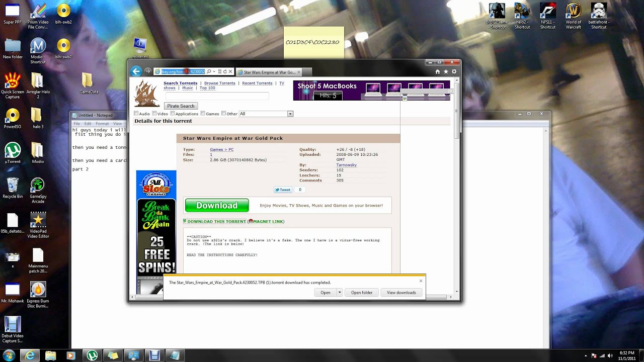Open address bar dropdown arrow
Screen dimensions: 644x362
pyautogui.click(x=214, y=72)
